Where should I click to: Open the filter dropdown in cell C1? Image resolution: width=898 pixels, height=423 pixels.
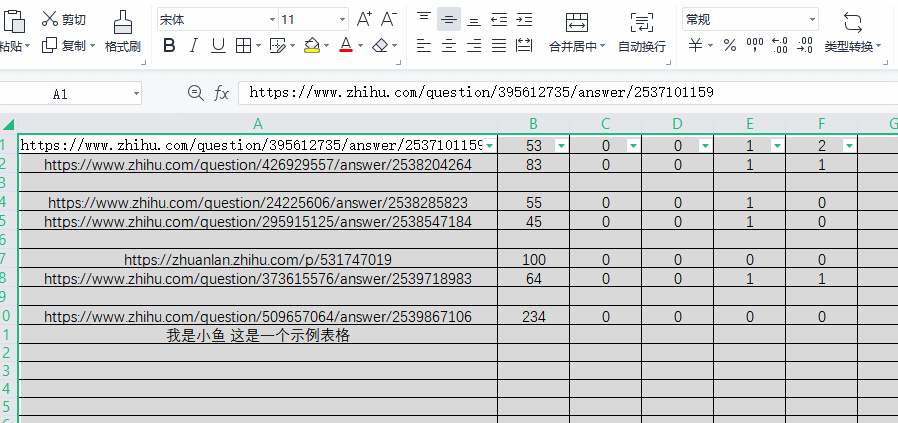click(633, 146)
